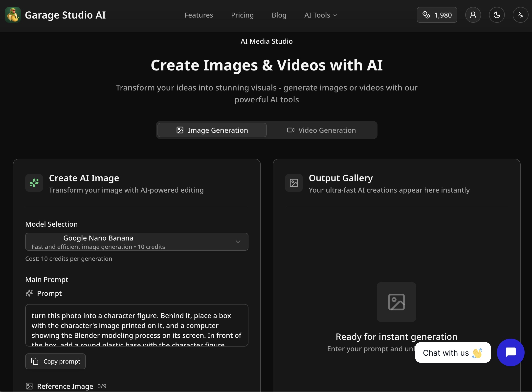This screenshot has height=392, width=532.
Task: Click the Garage Studio AI banana logo
Action: point(13,15)
